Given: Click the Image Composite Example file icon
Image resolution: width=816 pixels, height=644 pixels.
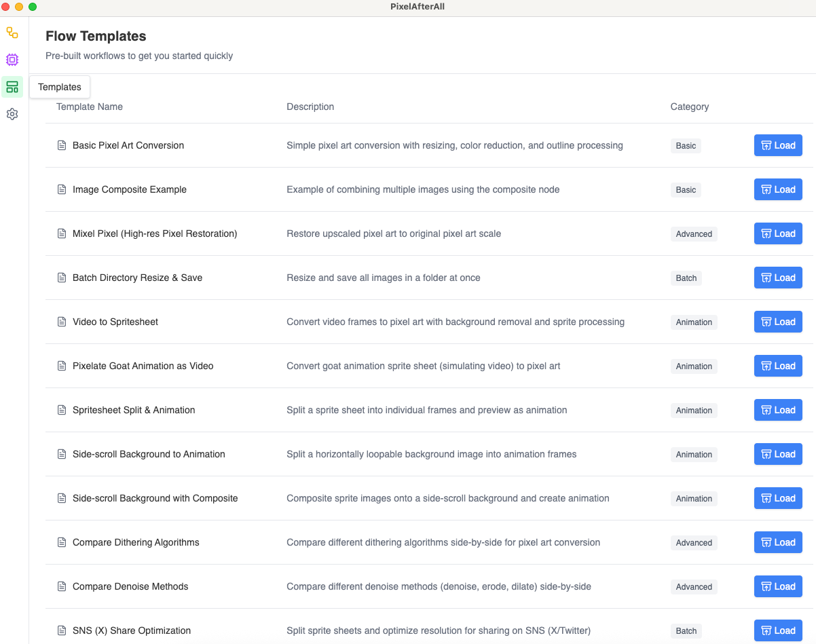Looking at the screenshot, I should click(x=62, y=189).
